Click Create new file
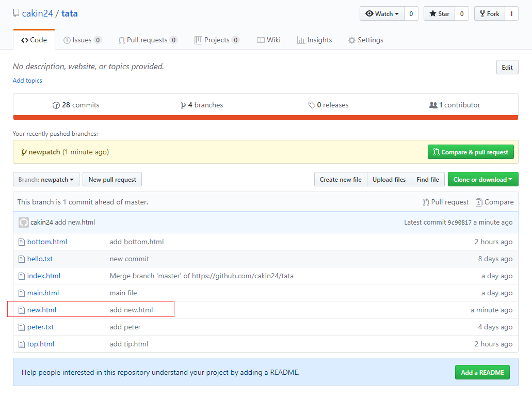Screen dimensions: 532x397 (341, 179)
